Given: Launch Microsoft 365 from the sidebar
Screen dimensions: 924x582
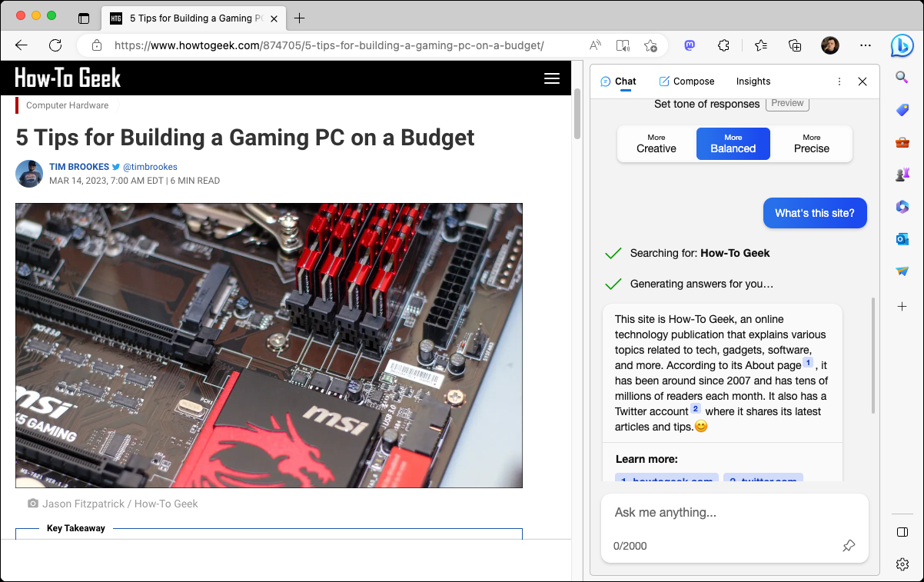Looking at the screenshot, I should (x=902, y=206).
